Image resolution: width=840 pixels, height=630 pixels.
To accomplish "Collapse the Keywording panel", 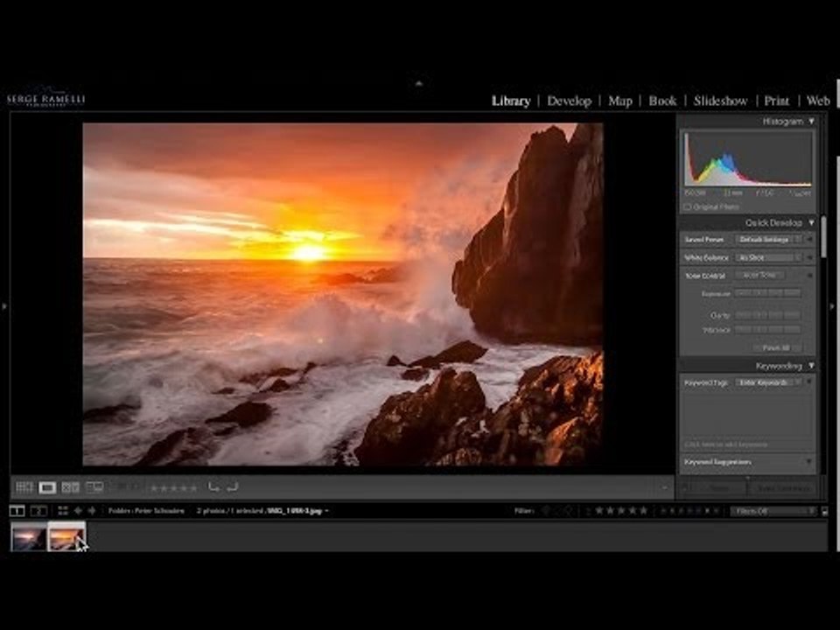I will click(812, 366).
